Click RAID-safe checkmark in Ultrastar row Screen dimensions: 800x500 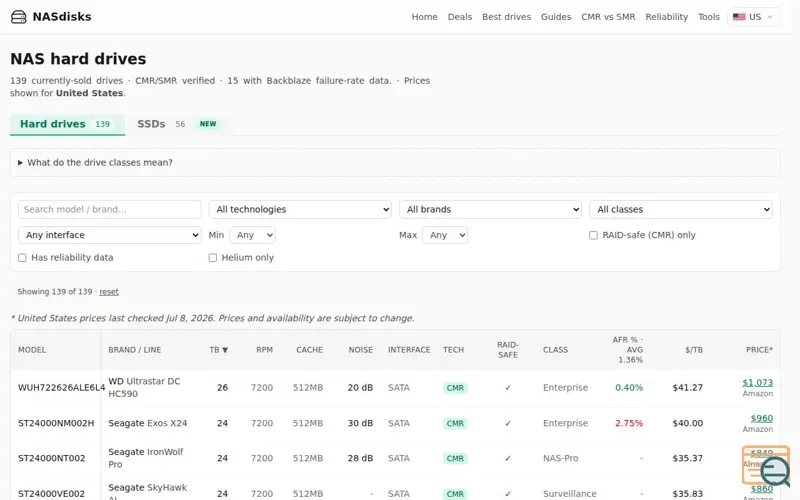click(x=508, y=388)
